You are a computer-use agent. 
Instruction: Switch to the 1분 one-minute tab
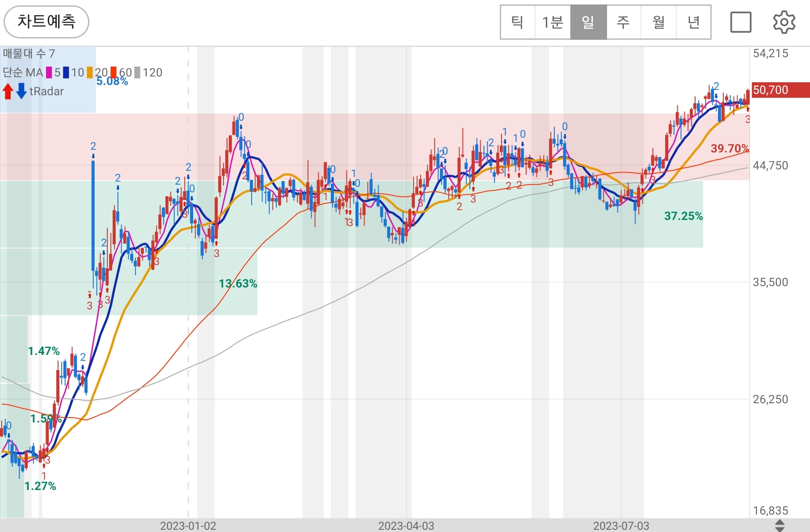553,22
